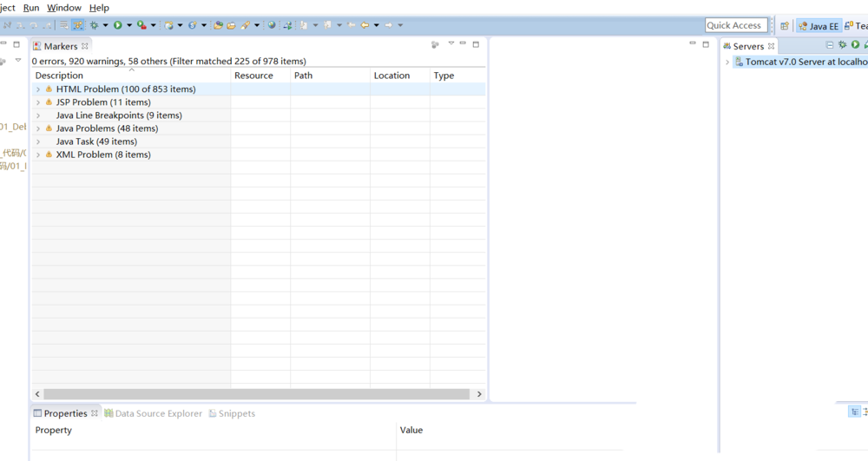This screenshot has width=868, height=461.
Task: Open the Window menu
Action: coord(64,8)
